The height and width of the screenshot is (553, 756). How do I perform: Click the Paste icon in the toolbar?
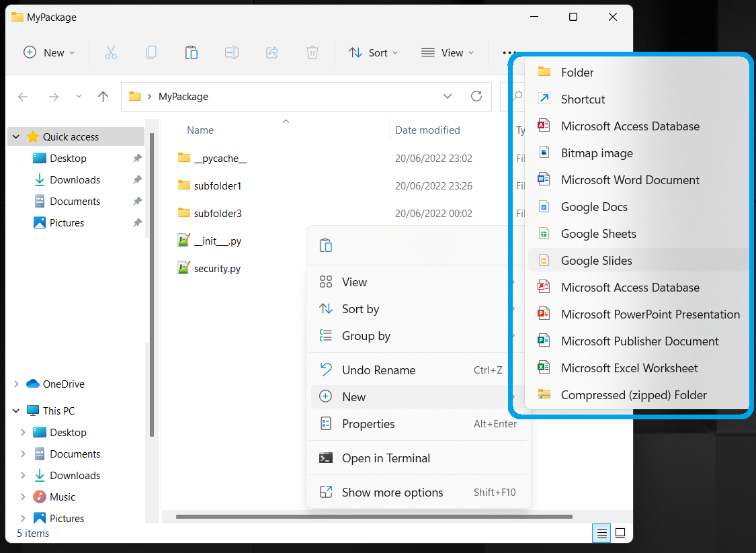click(192, 52)
